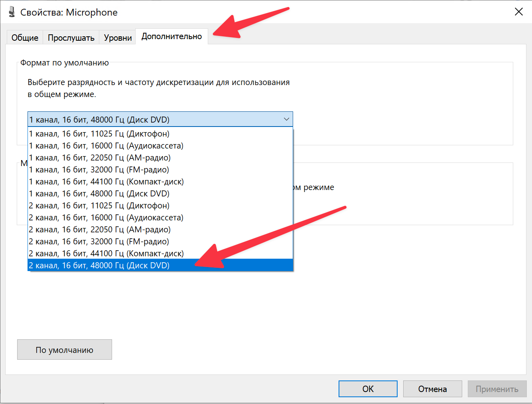Pick 2 канал 16000 Гц Аудиокассета
This screenshot has width=532, height=404.
(106, 218)
